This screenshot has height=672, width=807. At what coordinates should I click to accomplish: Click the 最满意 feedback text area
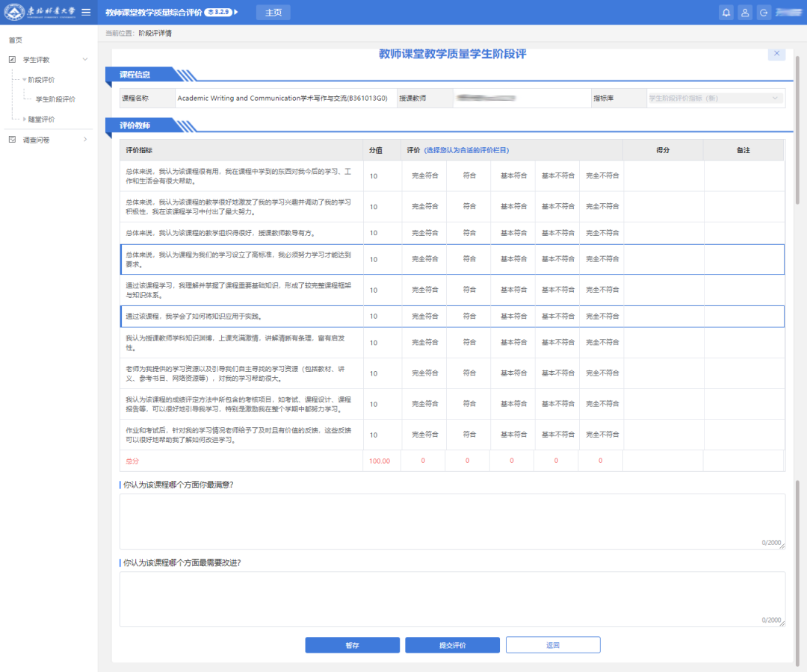coord(452,521)
